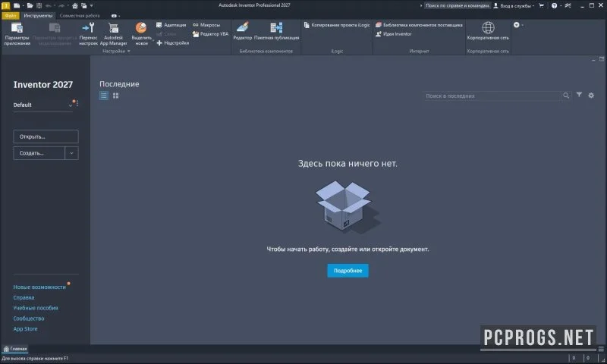Open App Store link
The image size is (607, 364).
tap(25, 329)
